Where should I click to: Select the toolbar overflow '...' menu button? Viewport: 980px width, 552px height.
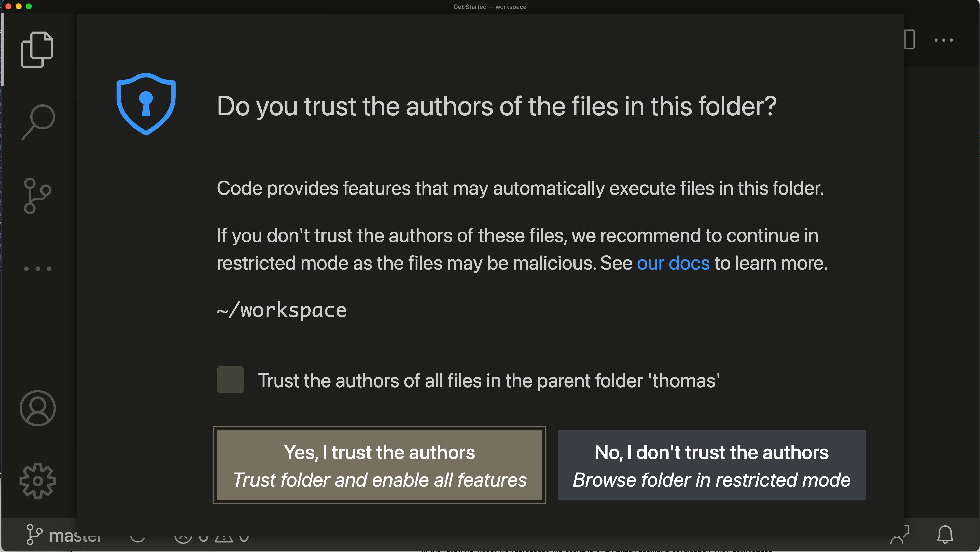point(943,40)
